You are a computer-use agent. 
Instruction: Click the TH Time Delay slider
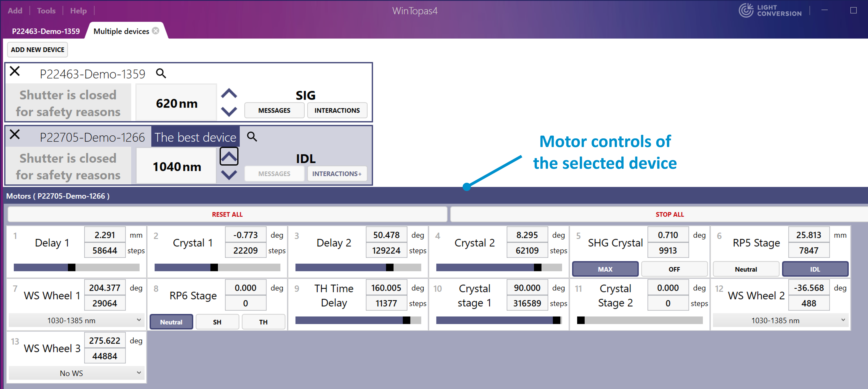point(358,320)
